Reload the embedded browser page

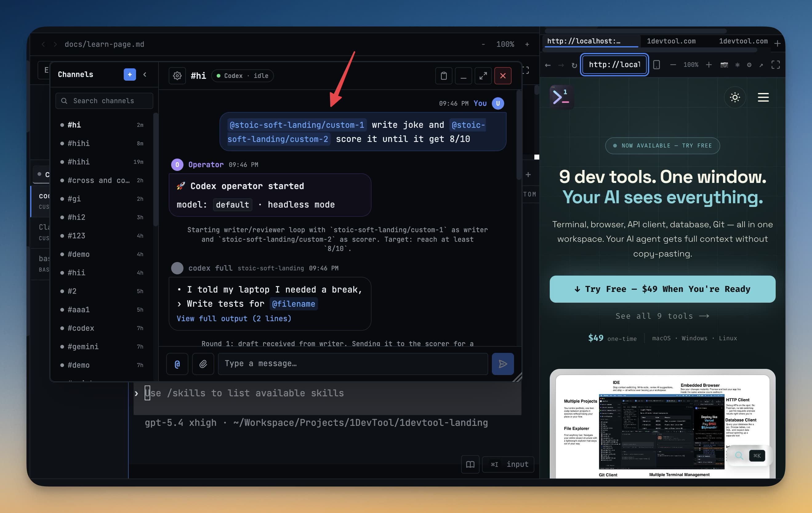[574, 65]
